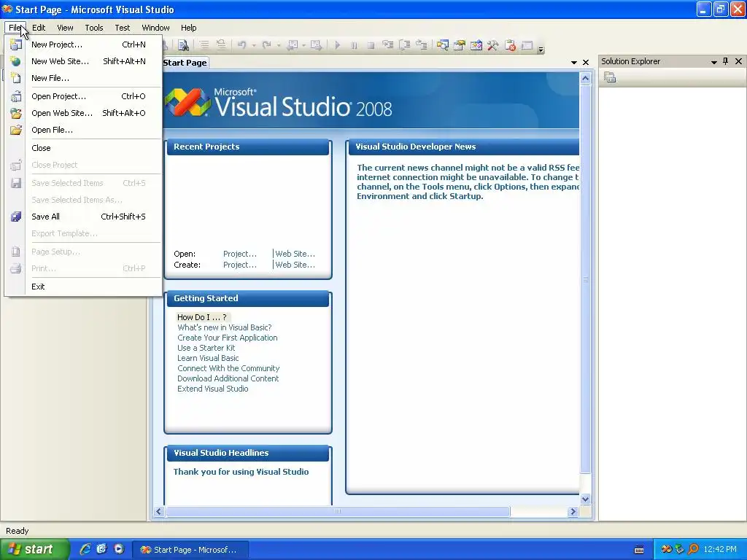Open the Tools menu
The height and width of the screenshot is (560, 747).
[x=94, y=28]
